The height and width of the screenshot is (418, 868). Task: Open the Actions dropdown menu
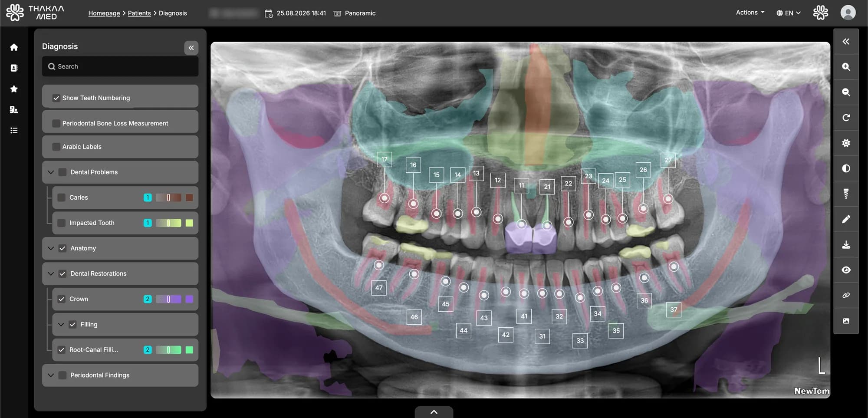[x=750, y=13]
